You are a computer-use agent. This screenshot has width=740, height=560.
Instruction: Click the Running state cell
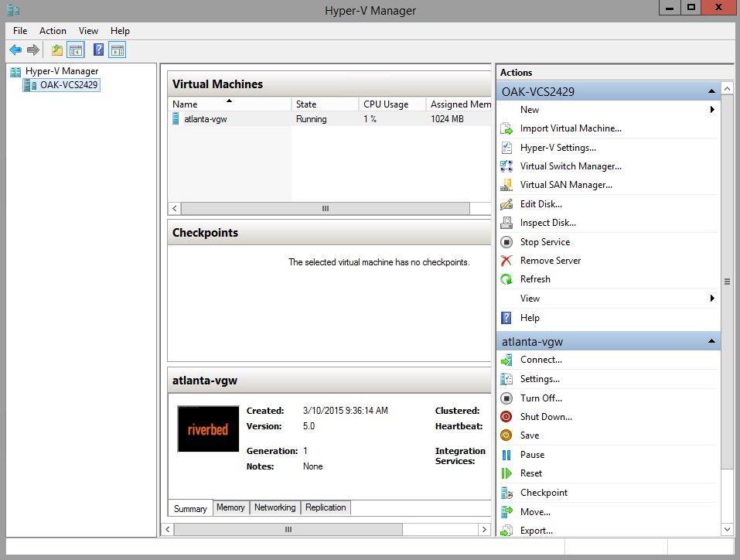click(311, 119)
